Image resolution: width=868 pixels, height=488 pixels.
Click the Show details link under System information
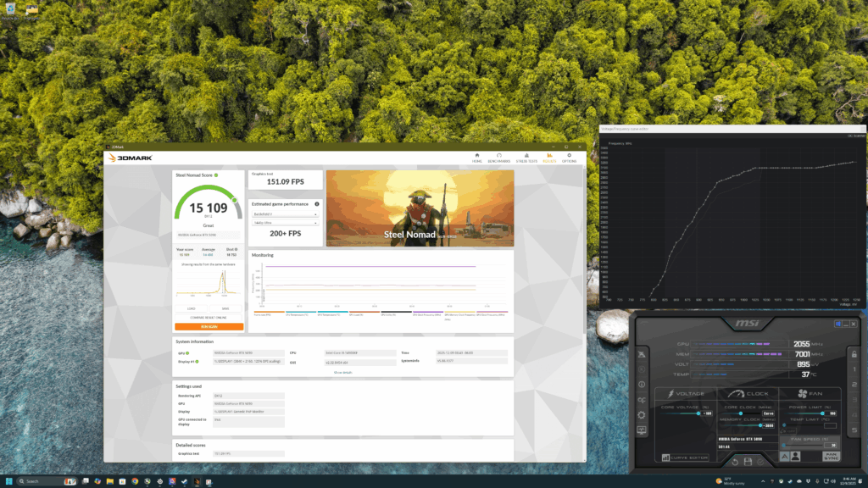tap(342, 373)
